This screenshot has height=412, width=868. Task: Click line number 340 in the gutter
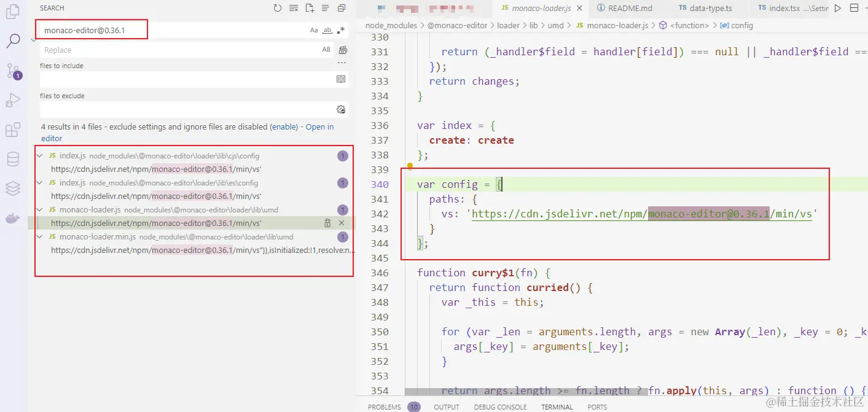click(x=380, y=184)
